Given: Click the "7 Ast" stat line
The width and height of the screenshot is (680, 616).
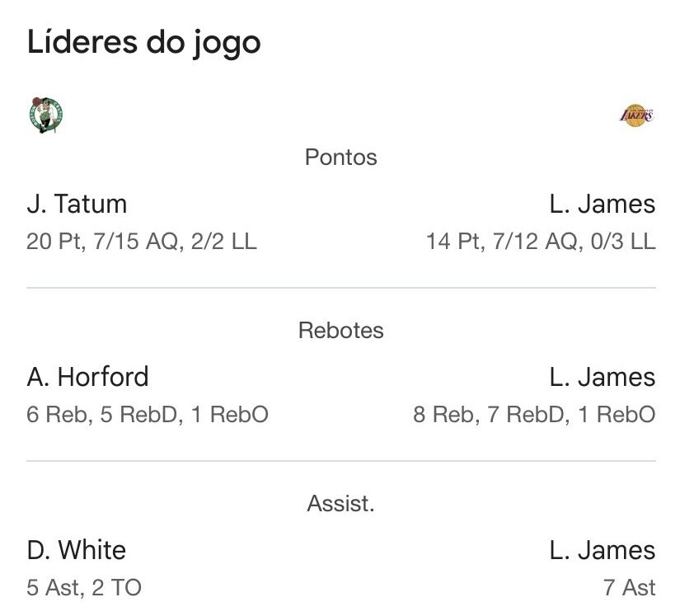Looking at the screenshot, I should (629, 587).
